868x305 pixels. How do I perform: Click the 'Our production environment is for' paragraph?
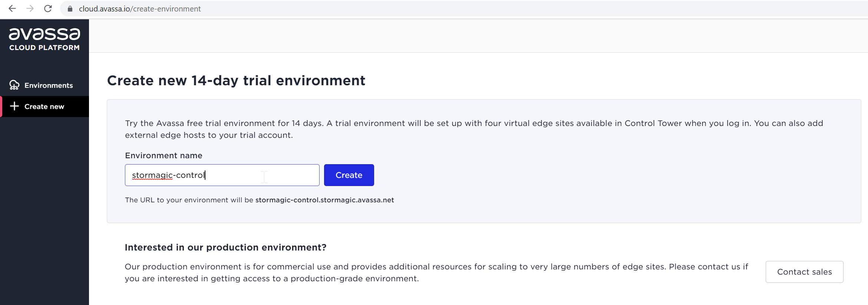tap(436, 272)
